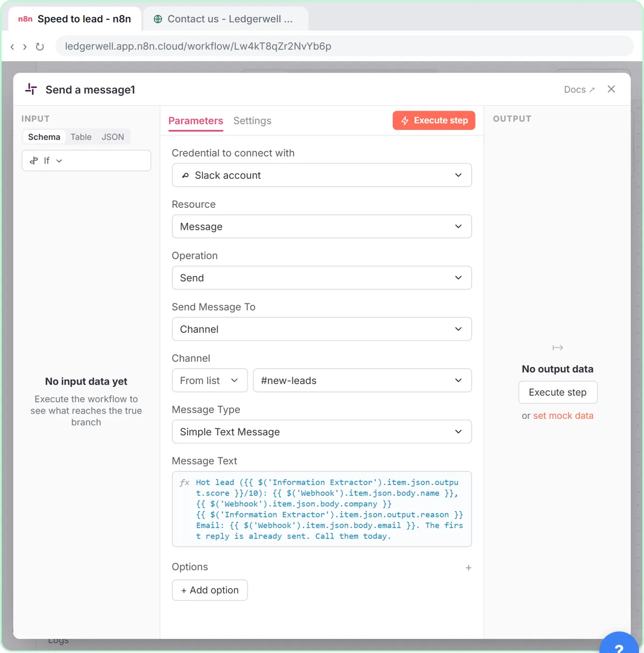Switch to Speed to lead browser tab
This screenshot has height=653, width=644.
[x=75, y=19]
